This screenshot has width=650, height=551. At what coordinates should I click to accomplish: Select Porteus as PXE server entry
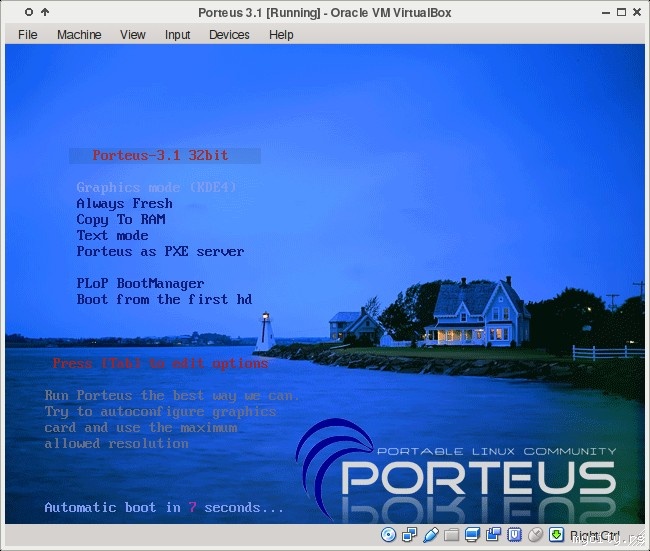click(x=160, y=251)
